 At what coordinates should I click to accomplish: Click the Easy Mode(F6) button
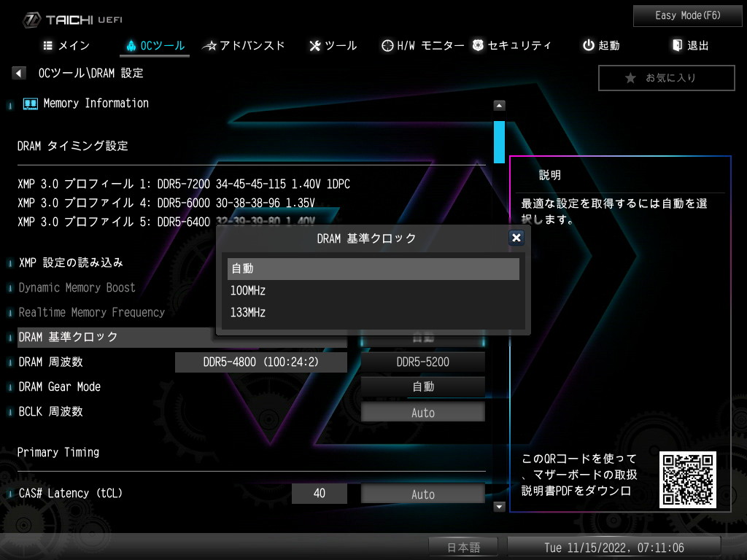[687, 16]
